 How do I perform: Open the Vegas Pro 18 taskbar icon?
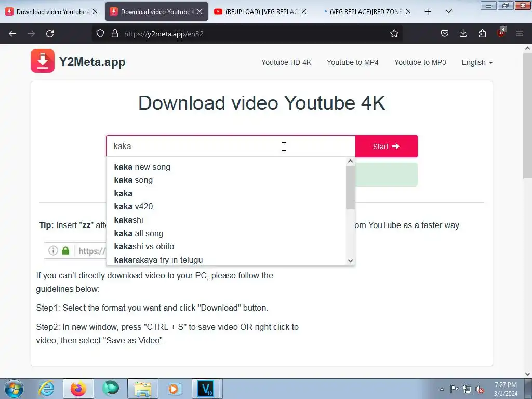coord(207,389)
